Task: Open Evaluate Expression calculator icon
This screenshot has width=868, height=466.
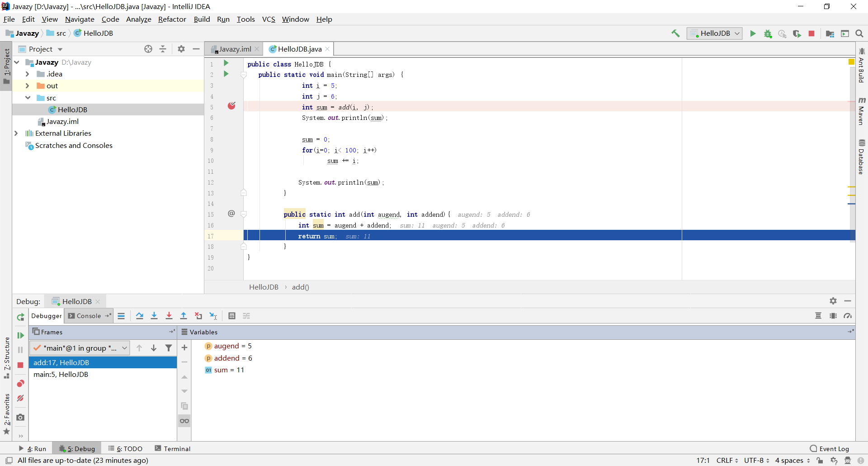Action: 232,316
